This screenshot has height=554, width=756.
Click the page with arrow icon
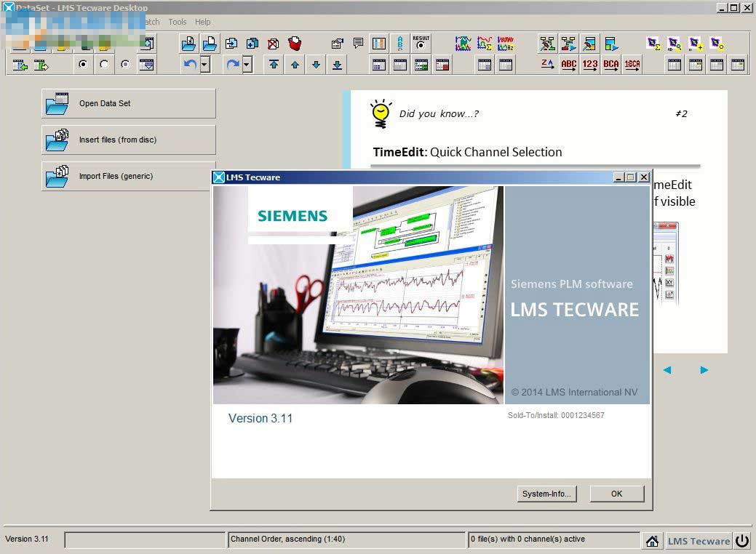[x=231, y=44]
